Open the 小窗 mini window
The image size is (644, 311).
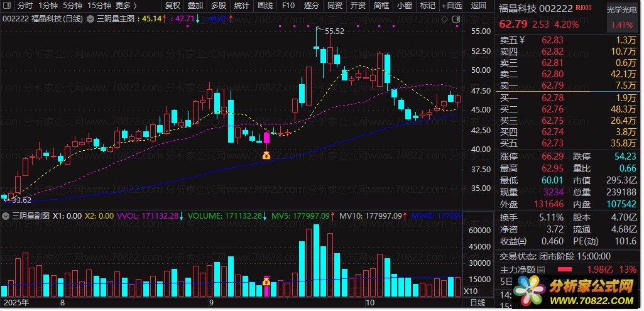click(405, 6)
